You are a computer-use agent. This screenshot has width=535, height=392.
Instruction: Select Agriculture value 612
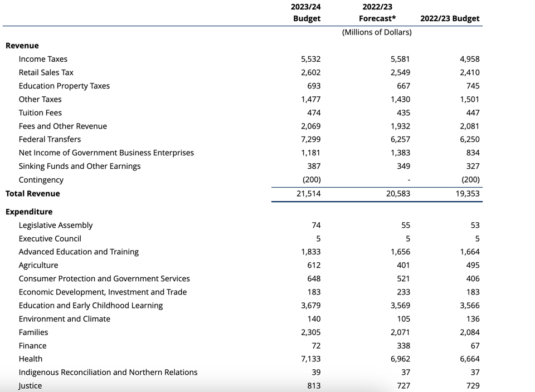(x=314, y=265)
